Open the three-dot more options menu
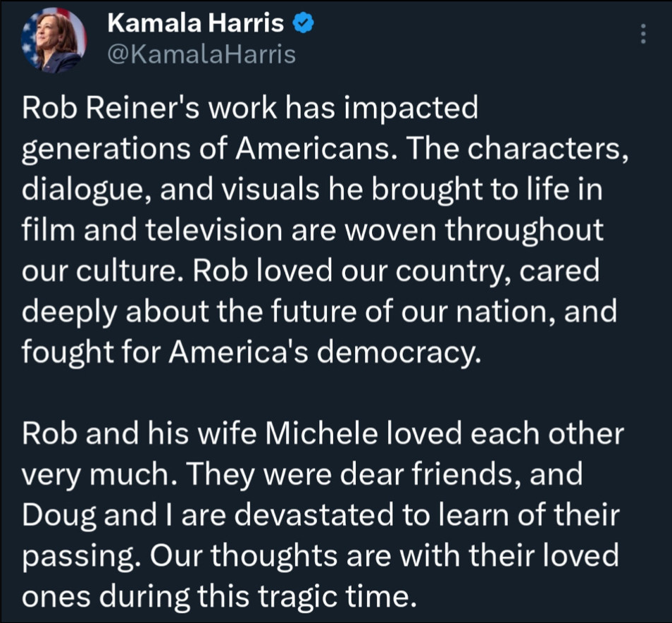Viewport: 672px width, 623px height. (x=642, y=33)
